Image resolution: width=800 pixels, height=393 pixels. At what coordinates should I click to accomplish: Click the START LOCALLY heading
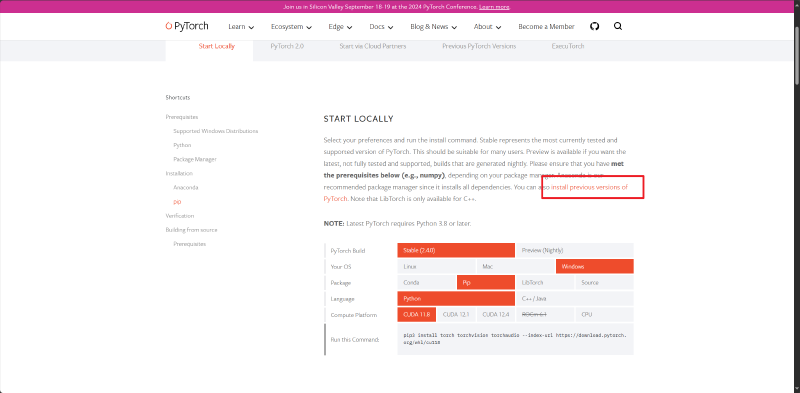(x=358, y=119)
